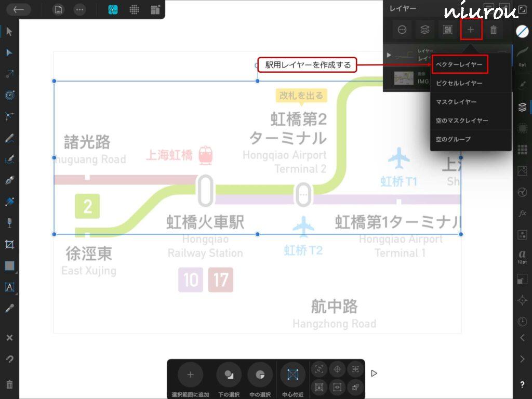Select 空のグループ menu entry
532x399 pixels.
click(x=454, y=139)
